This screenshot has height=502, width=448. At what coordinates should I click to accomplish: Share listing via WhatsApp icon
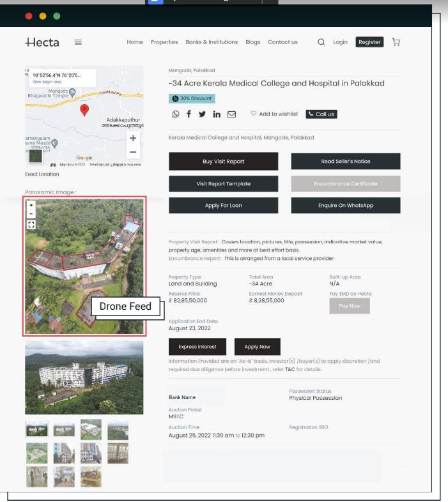pos(176,114)
